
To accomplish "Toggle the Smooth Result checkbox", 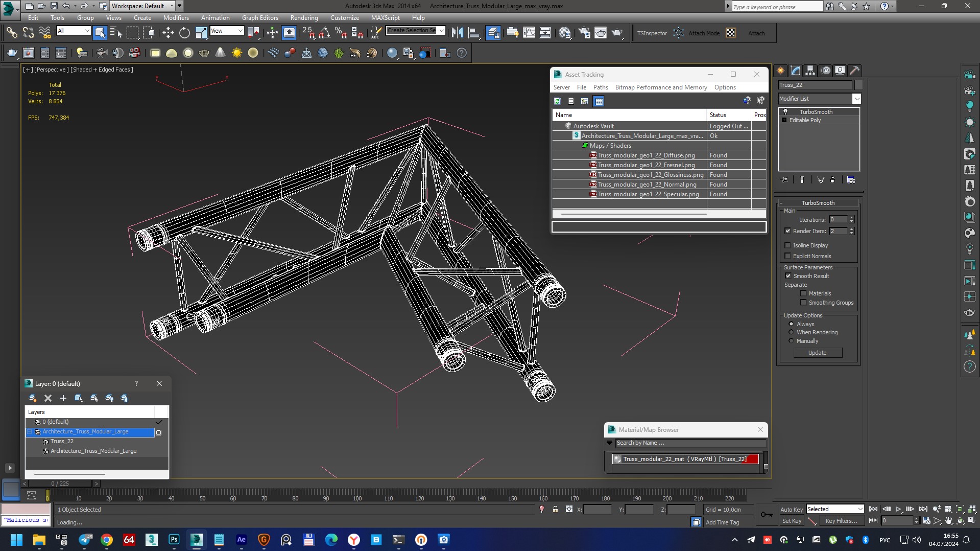I will (788, 276).
